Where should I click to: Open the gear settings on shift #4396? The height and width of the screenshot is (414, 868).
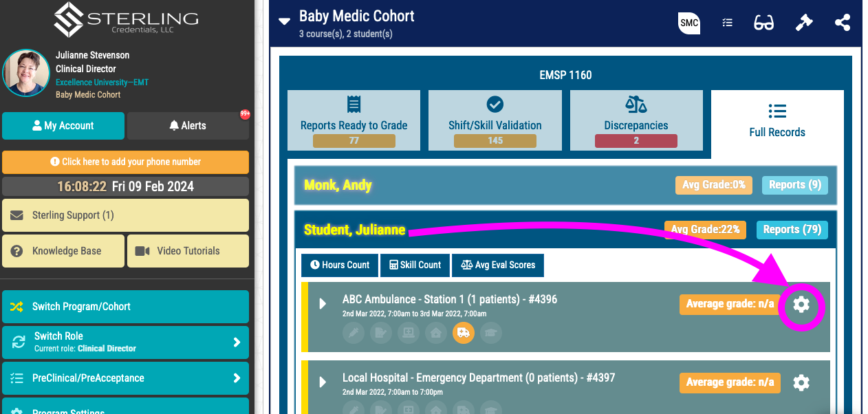[801, 305]
